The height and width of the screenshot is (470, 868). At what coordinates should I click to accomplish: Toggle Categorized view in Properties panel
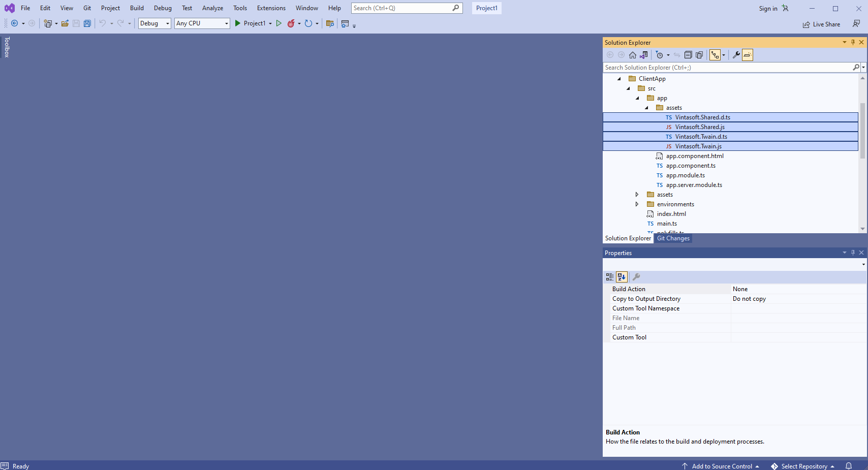610,277
